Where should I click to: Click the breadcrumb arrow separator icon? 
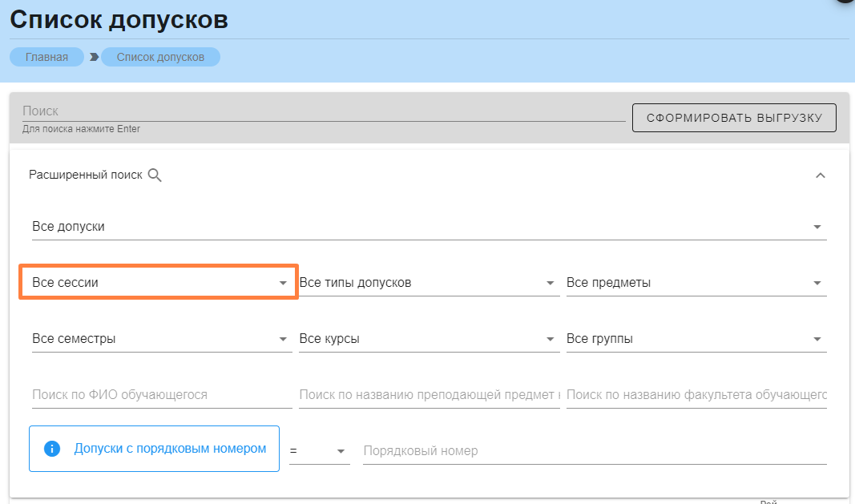pos(94,57)
